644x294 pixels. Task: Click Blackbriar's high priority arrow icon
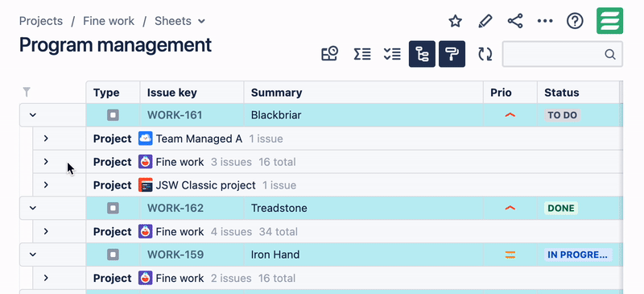tap(510, 115)
